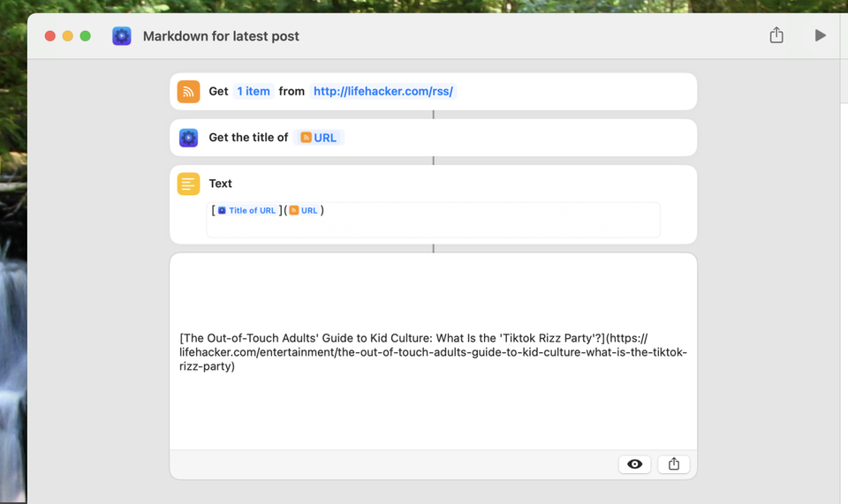Select the Get items from RSS action card
The width and height of the screenshot is (848, 504).
(433, 92)
